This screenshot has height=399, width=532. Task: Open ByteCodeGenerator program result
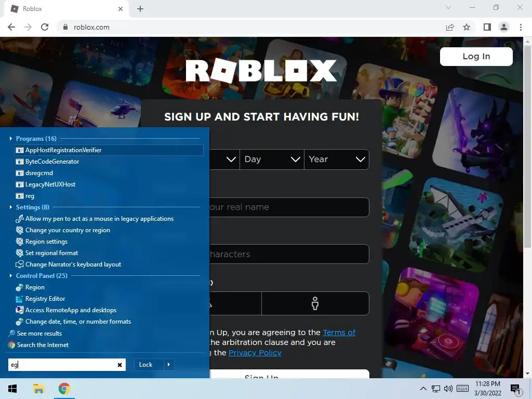coord(109,162)
